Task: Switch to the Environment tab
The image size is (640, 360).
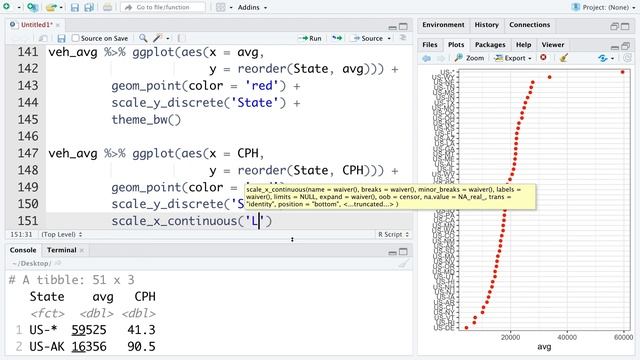Action: point(443,25)
